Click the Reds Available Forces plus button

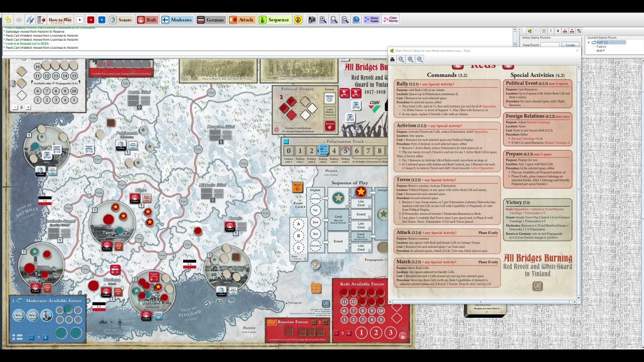(x=349, y=333)
